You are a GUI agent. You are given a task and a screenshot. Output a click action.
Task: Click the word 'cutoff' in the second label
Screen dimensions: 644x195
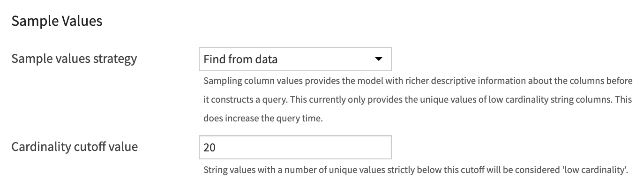90,147
